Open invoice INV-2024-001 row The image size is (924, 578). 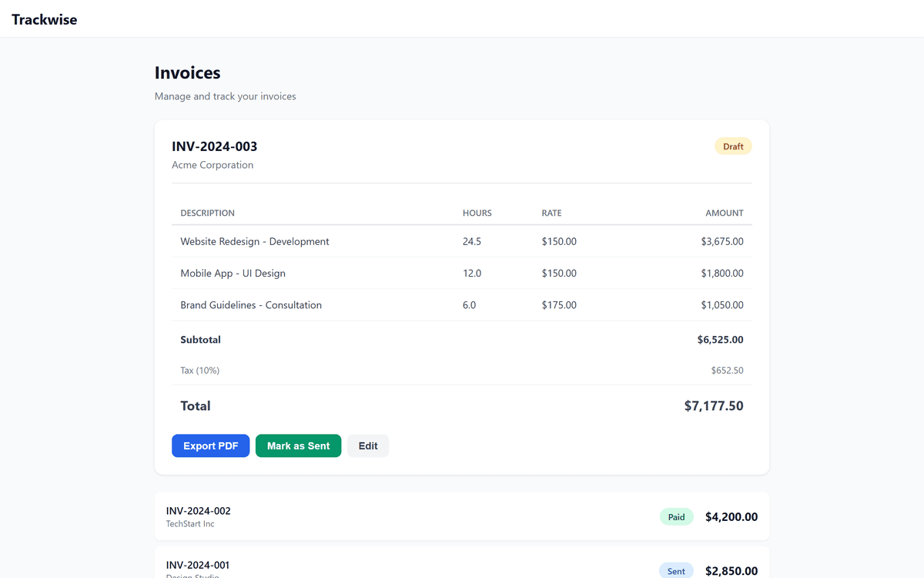point(462,563)
